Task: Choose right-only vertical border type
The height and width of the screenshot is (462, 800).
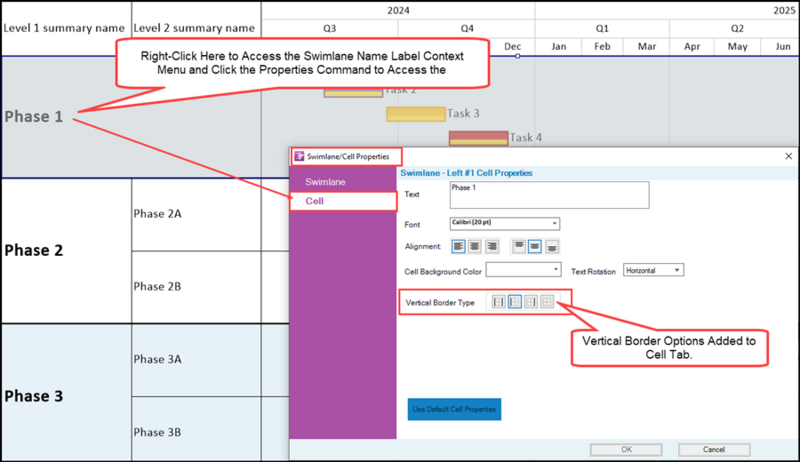Action: 531,302
